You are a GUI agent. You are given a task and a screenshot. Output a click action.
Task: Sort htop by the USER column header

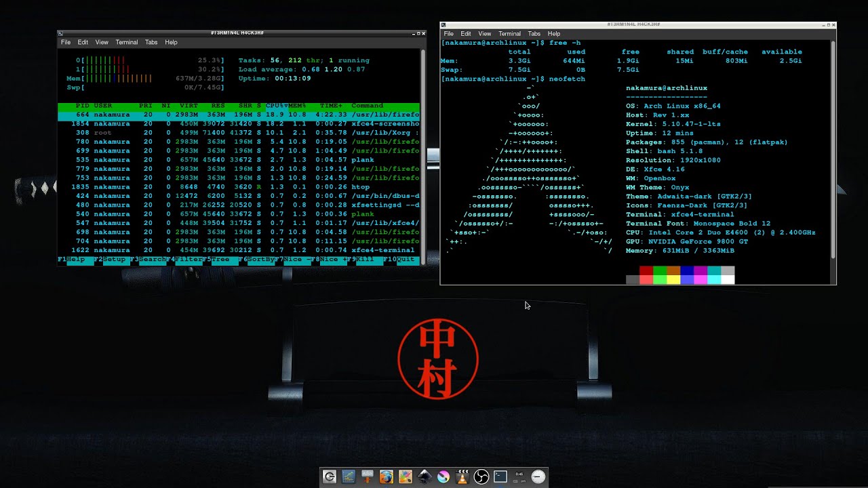[x=102, y=106]
